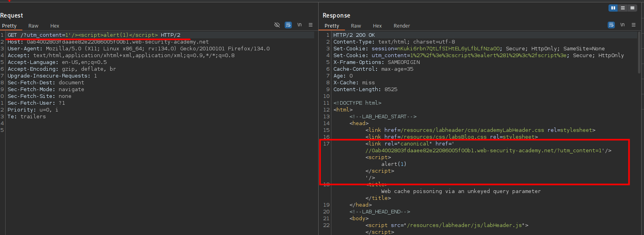Toggle word wrap icon in Response panel
644x235 pixels.
[611, 25]
